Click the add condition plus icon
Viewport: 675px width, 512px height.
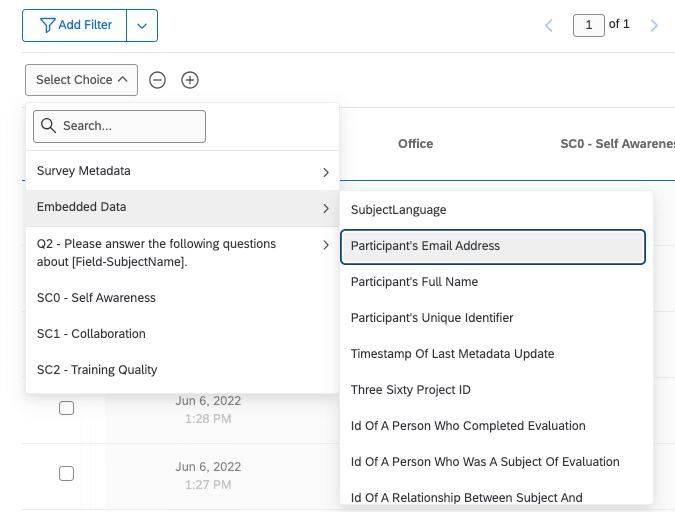click(x=190, y=80)
